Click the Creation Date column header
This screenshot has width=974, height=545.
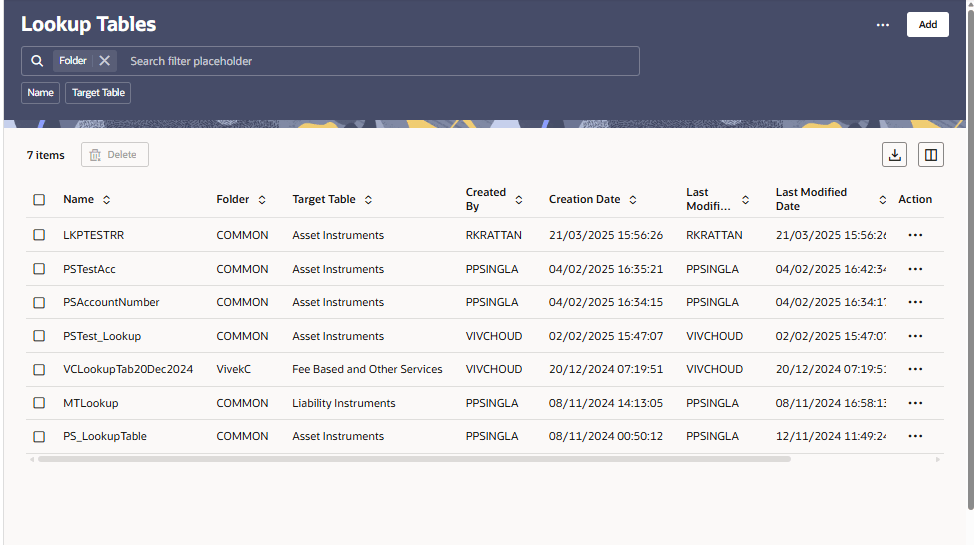[x=585, y=199]
